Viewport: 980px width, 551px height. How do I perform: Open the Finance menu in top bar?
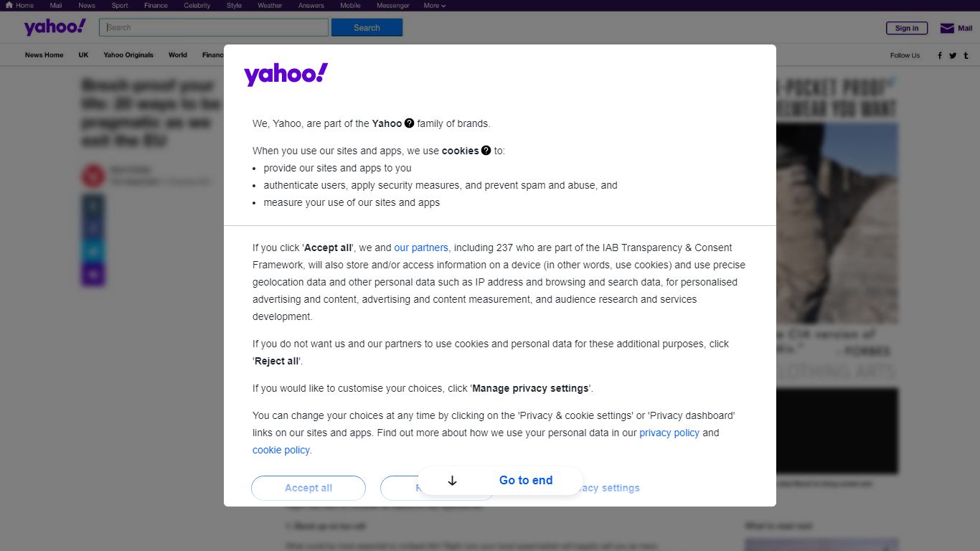(156, 5)
